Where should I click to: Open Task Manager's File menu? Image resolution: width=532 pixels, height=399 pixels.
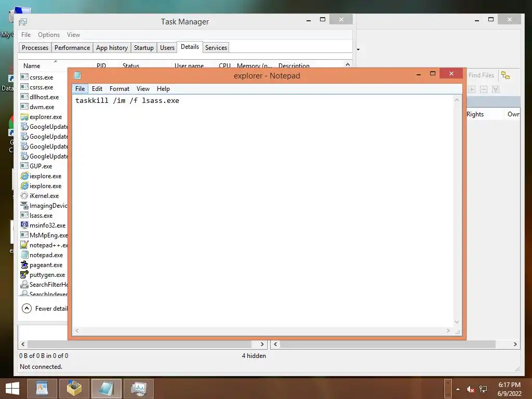click(x=26, y=35)
